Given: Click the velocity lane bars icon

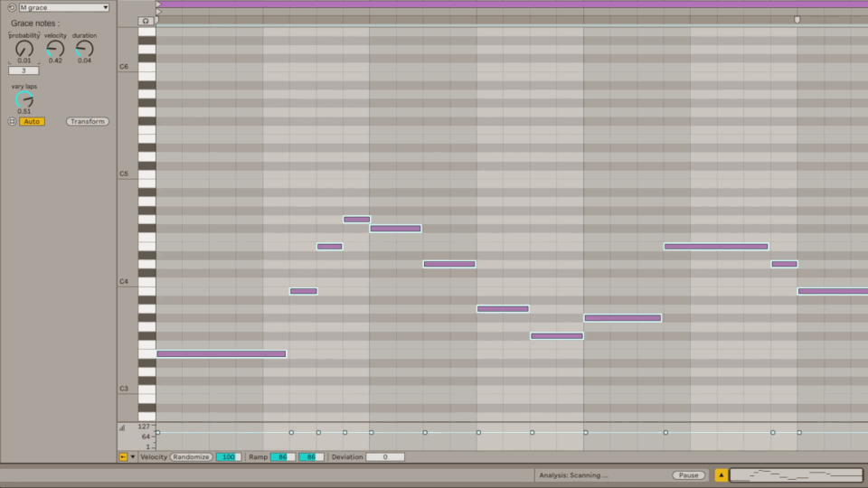Looking at the screenshot, I should click(123, 428).
